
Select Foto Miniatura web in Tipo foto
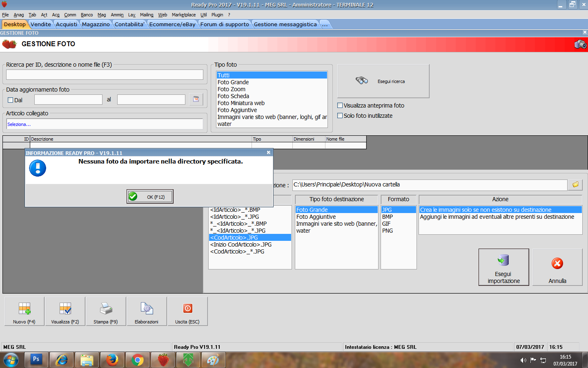[x=272, y=103]
